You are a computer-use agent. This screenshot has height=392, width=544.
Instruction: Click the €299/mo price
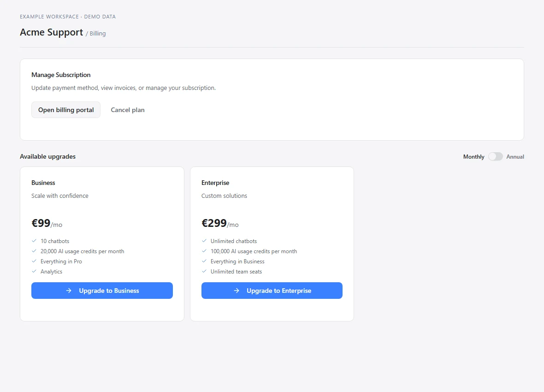tap(220, 223)
